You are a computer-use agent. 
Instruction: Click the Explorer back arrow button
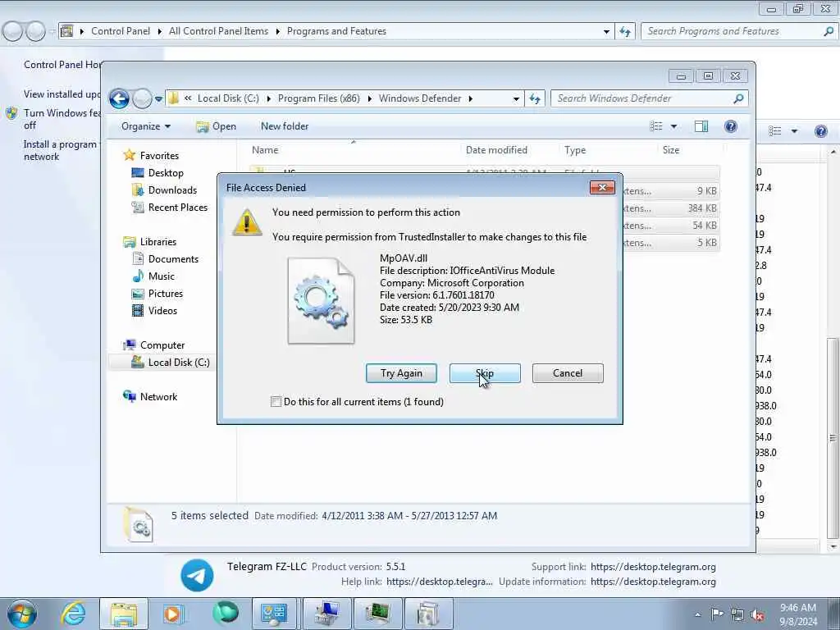(x=119, y=98)
